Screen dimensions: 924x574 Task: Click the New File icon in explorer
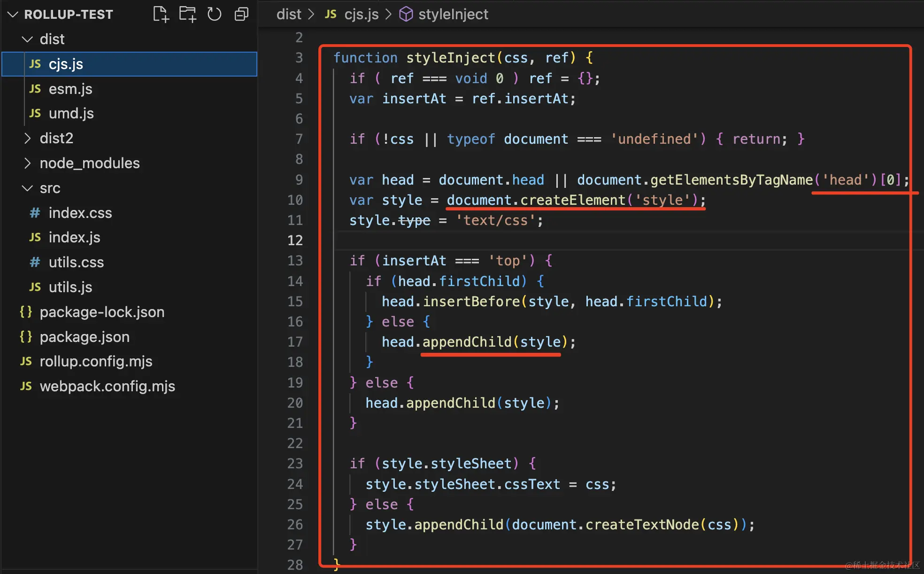pyautogui.click(x=161, y=14)
